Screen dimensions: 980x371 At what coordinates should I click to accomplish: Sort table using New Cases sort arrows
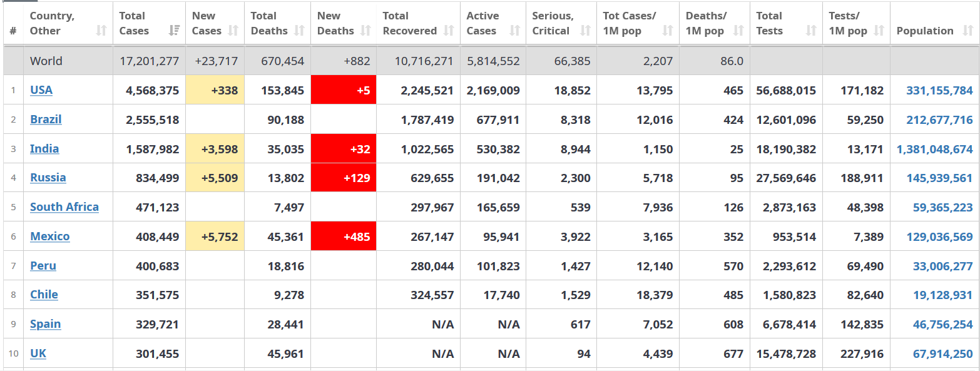233,31
